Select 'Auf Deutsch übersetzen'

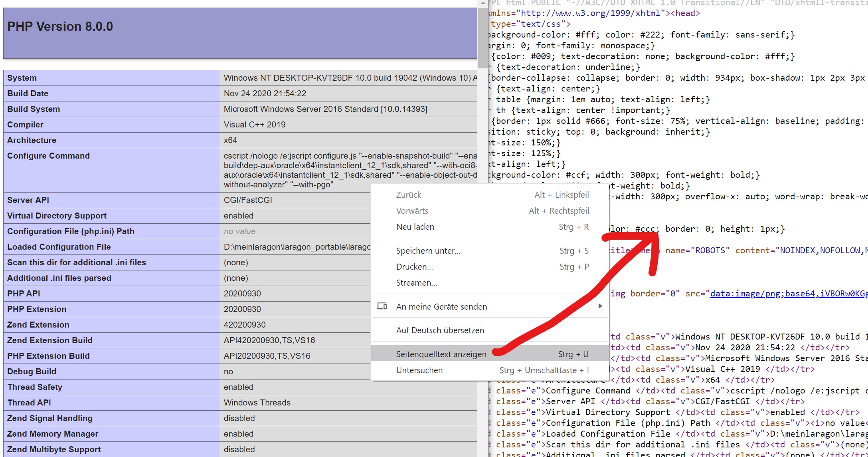click(490, 330)
